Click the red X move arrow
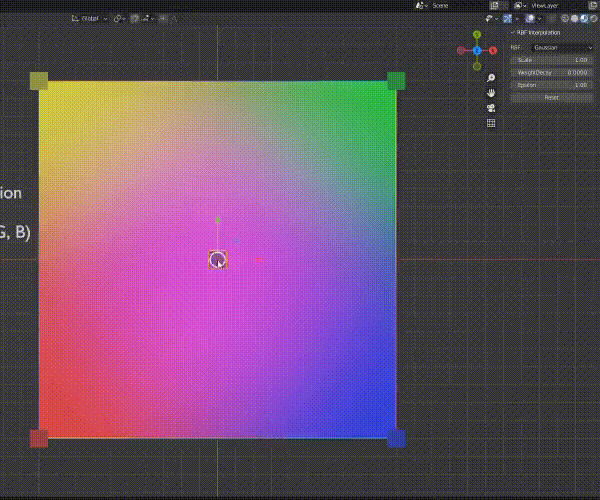The width and height of the screenshot is (600, 500). click(259, 260)
